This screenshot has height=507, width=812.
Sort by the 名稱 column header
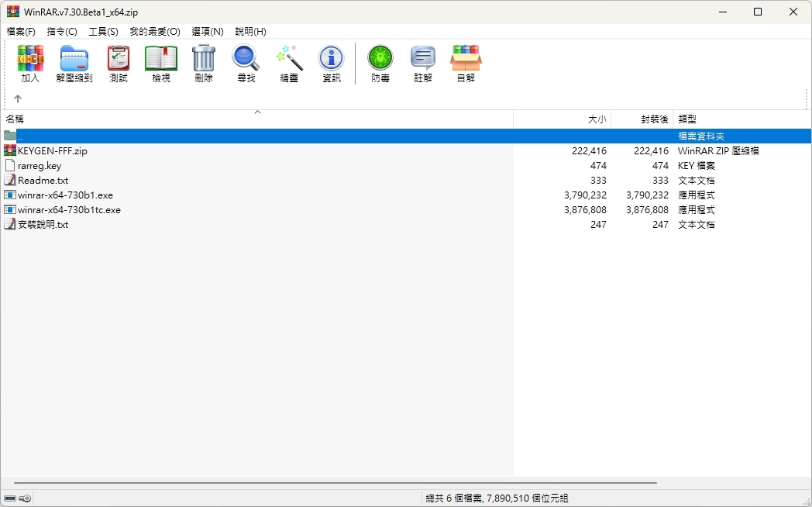pos(257,119)
